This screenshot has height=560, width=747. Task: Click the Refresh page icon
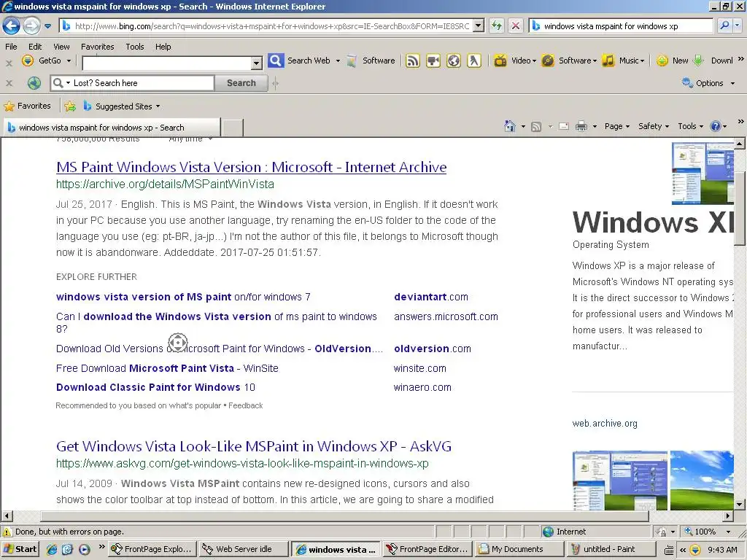(x=497, y=26)
